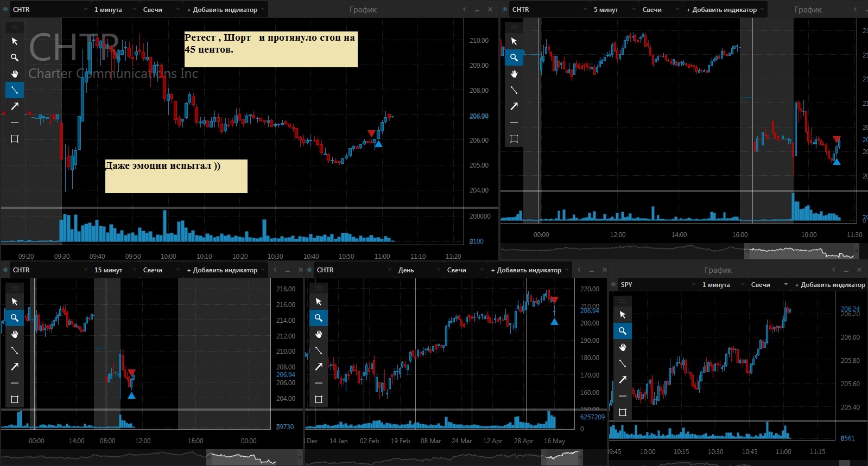
Task: Select cursor tool in CHTR День chart
Action: (319, 302)
